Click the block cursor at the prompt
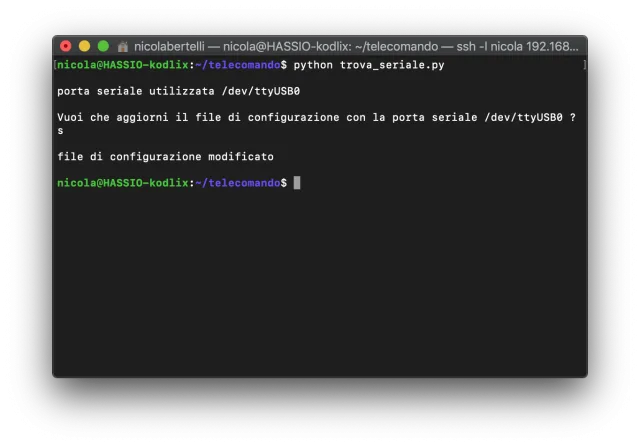This screenshot has height=447, width=640. coord(297,183)
